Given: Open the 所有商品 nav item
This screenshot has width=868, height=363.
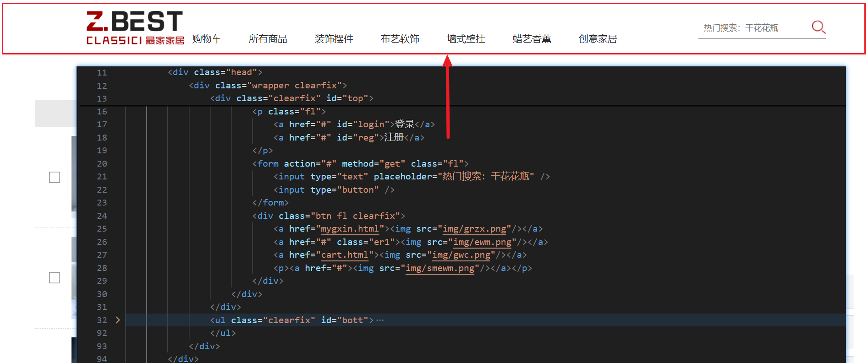Looking at the screenshot, I should tap(268, 39).
